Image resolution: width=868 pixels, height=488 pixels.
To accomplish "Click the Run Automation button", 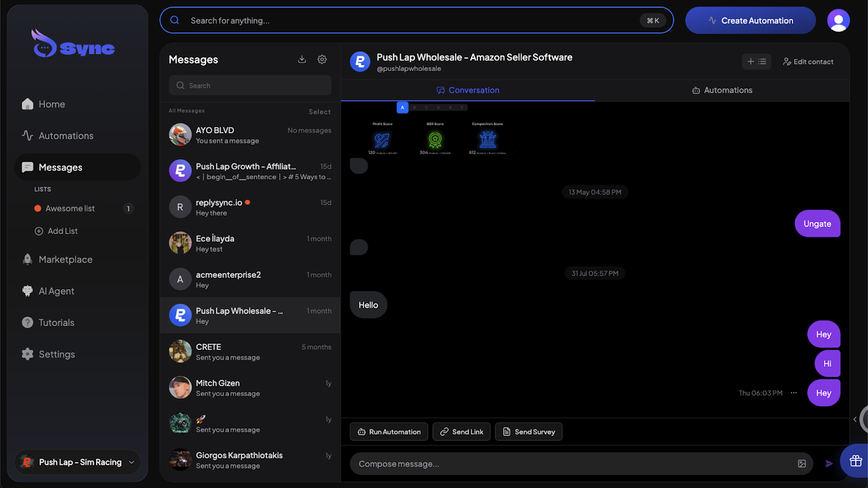I will click(388, 432).
